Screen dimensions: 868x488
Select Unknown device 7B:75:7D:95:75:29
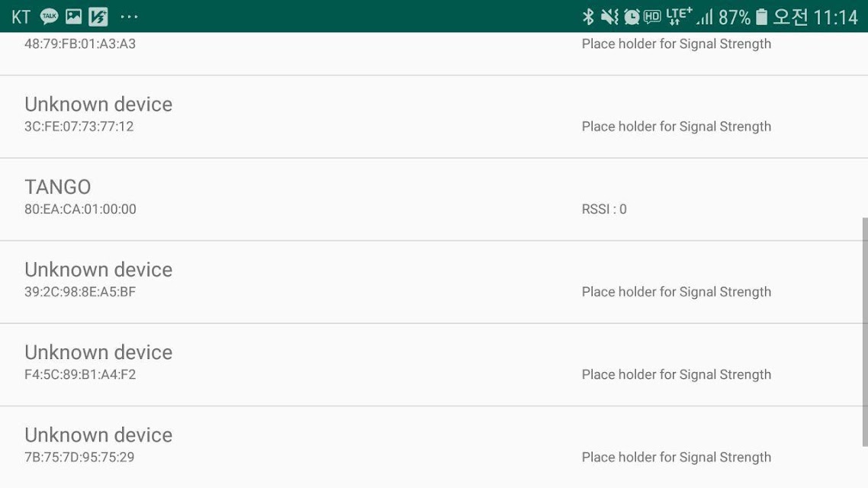click(x=434, y=448)
